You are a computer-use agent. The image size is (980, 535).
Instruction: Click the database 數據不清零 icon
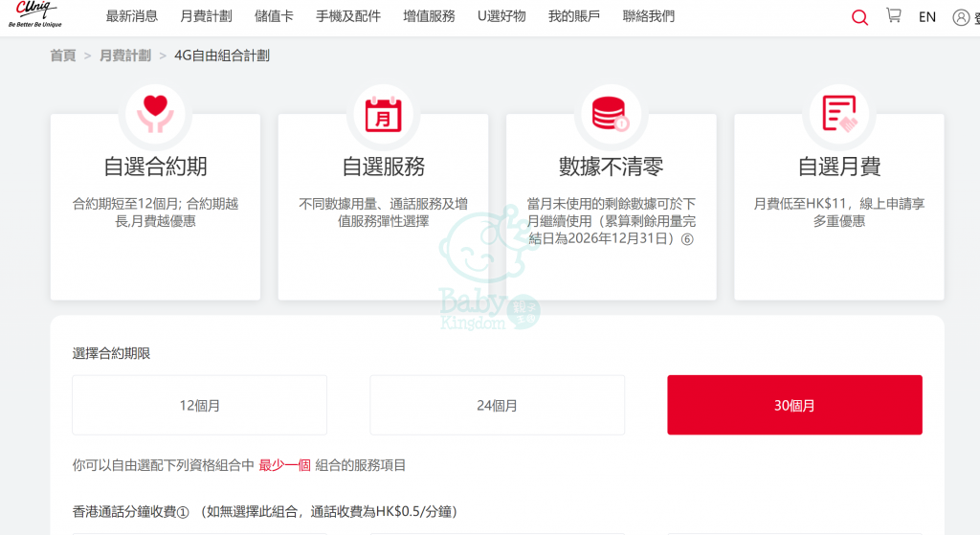pos(611,114)
